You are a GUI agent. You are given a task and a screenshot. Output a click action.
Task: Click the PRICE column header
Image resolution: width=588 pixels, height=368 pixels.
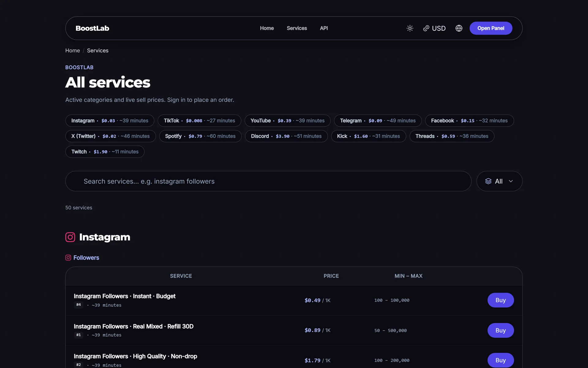331,276
